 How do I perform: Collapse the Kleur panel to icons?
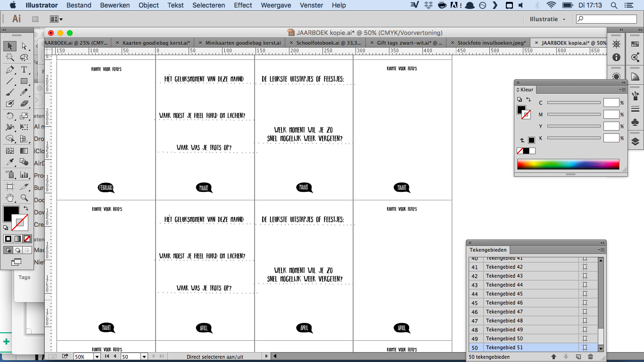[x=623, y=82]
